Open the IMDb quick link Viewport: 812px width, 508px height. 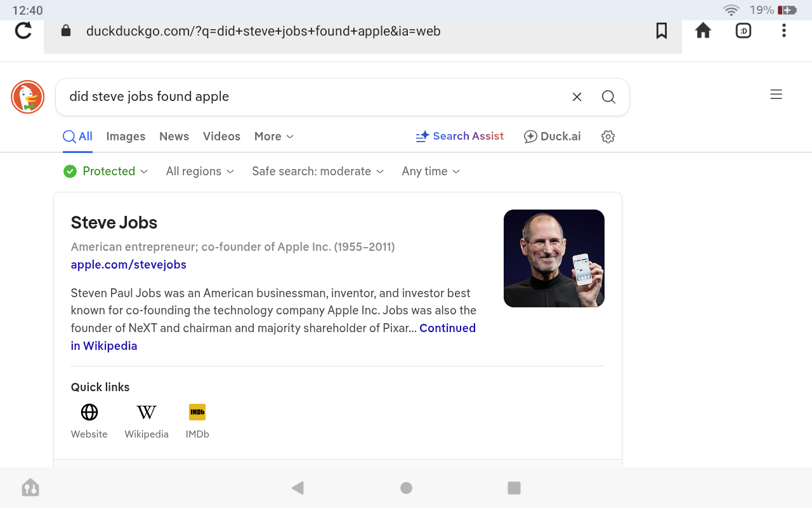(197, 422)
